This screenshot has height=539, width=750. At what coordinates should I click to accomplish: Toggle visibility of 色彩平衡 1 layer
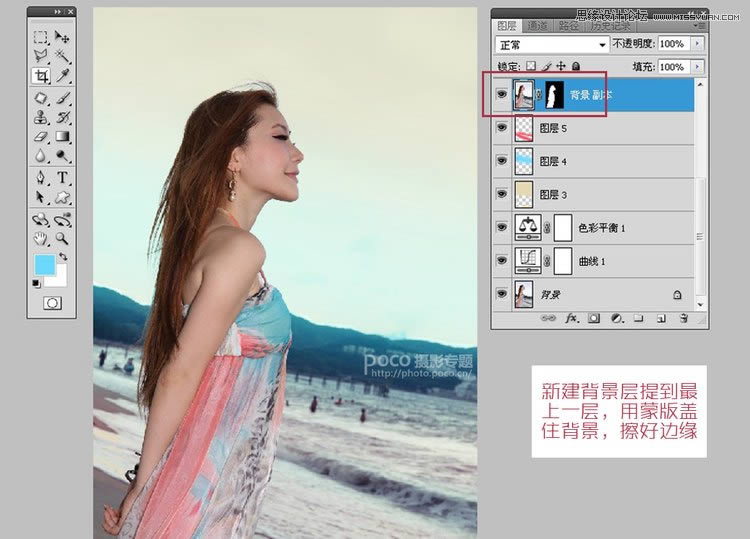pos(502,227)
